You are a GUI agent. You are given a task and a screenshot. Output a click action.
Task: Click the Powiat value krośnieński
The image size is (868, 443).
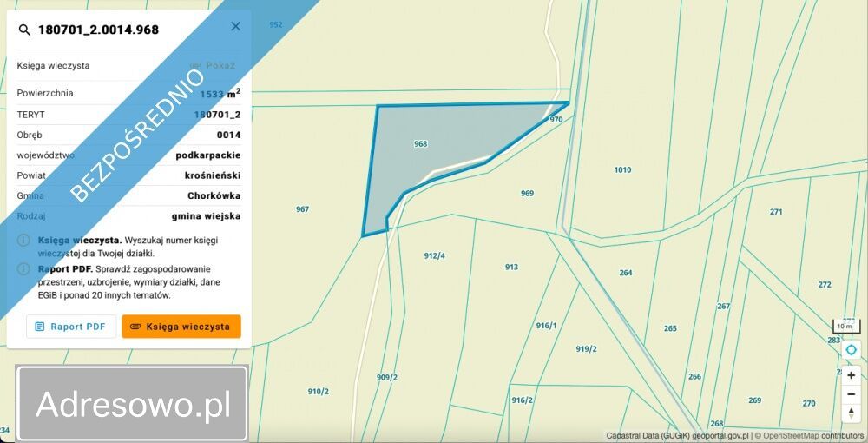(213, 175)
